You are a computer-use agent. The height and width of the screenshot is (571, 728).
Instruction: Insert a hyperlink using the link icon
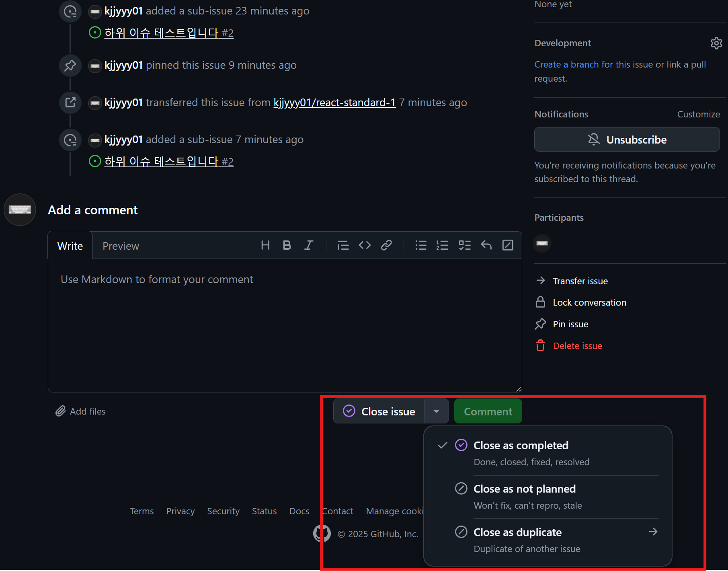pyautogui.click(x=386, y=245)
